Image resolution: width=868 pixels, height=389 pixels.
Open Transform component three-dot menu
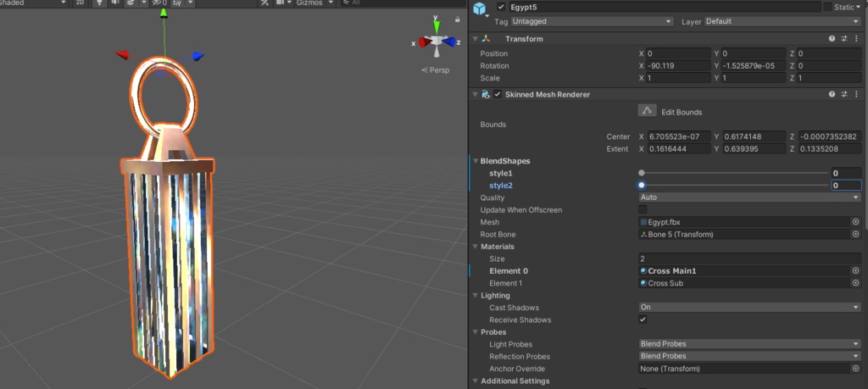coord(857,39)
